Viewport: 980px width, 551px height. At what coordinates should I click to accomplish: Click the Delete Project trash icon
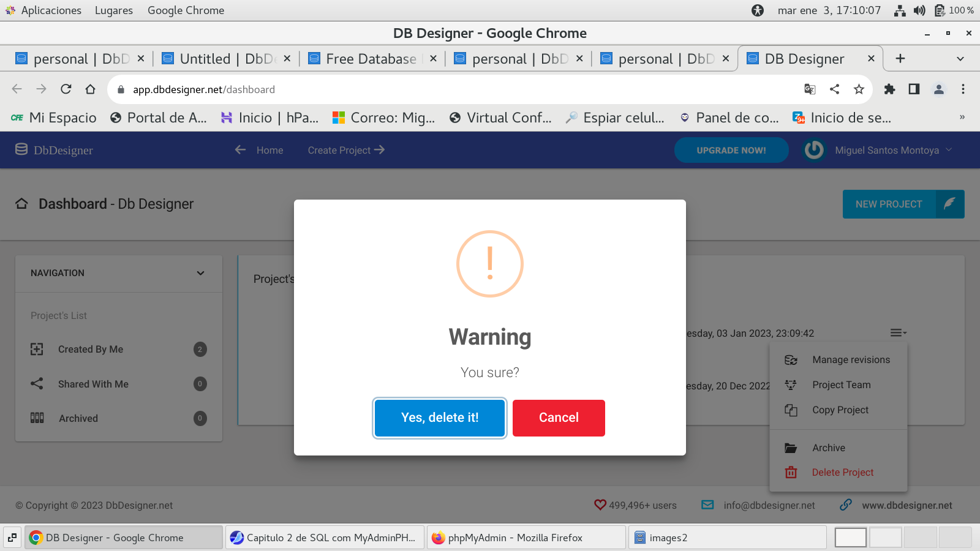pos(791,473)
